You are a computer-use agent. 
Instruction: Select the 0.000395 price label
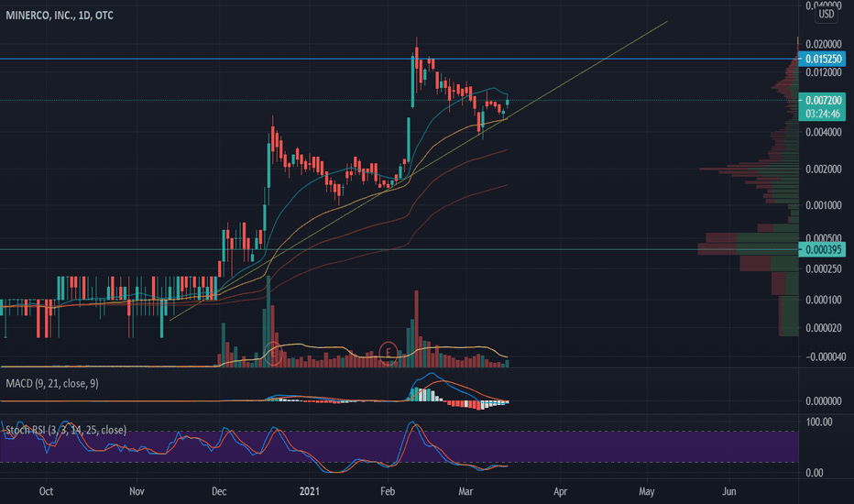[x=823, y=249]
